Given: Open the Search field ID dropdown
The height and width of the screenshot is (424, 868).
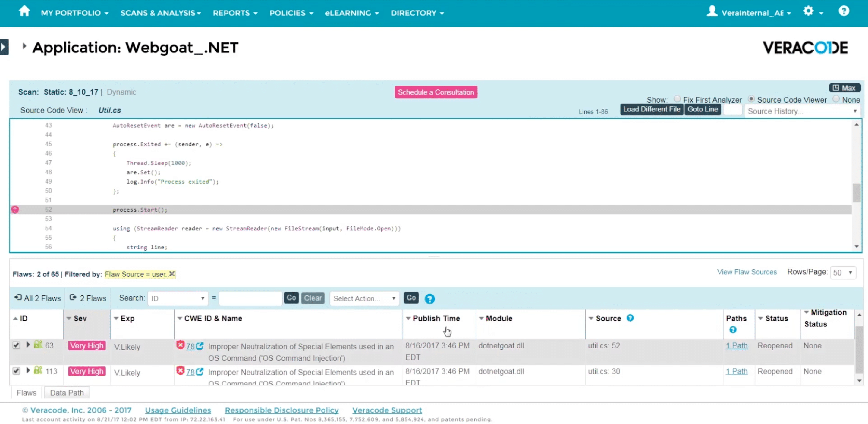Looking at the screenshot, I should pos(177,298).
